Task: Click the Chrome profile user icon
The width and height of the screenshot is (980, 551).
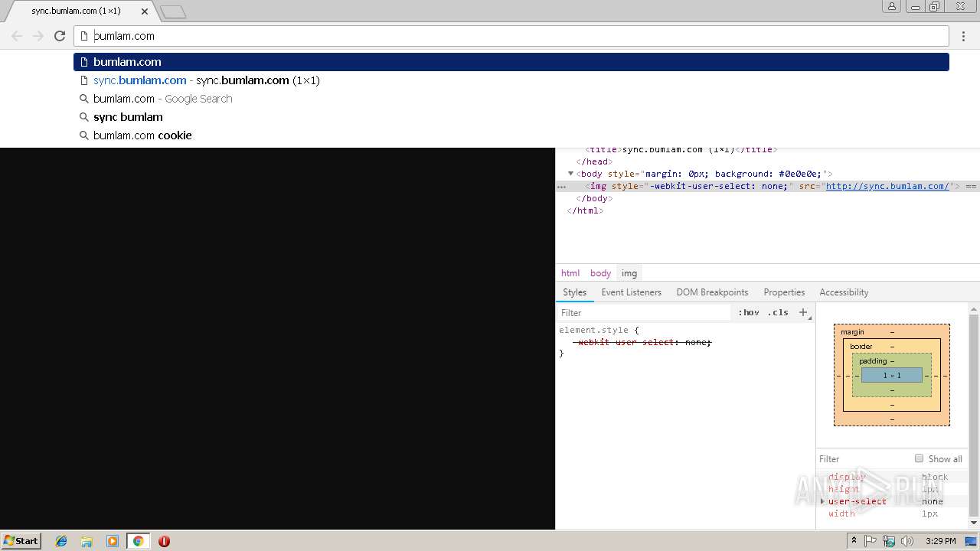Action: (891, 6)
